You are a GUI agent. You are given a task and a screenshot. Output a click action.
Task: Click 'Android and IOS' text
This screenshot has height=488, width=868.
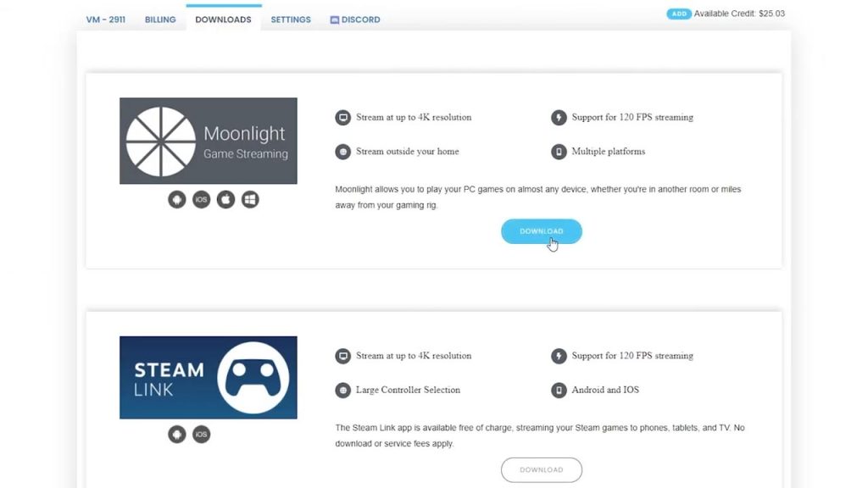pos(605,390)
